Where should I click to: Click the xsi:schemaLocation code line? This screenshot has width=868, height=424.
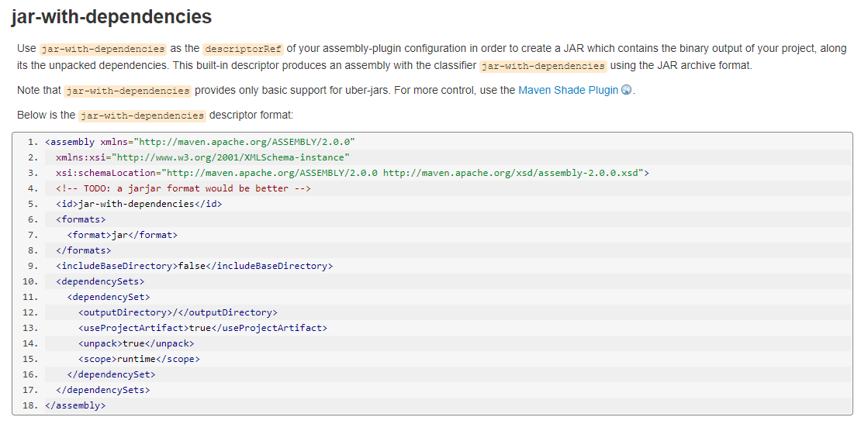(352, 173)
